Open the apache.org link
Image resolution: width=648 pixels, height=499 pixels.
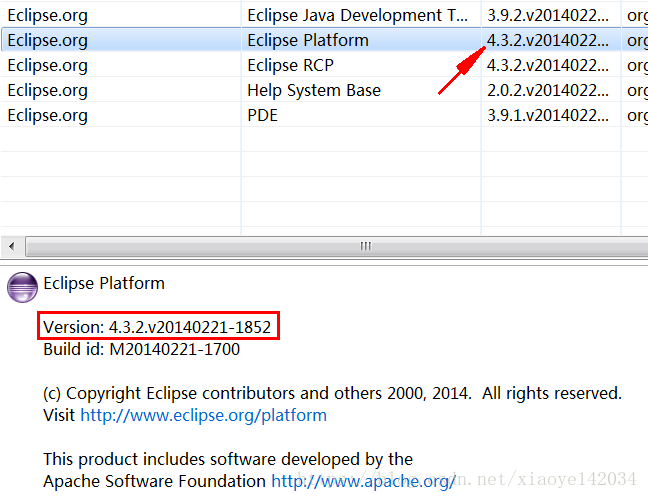363,481
